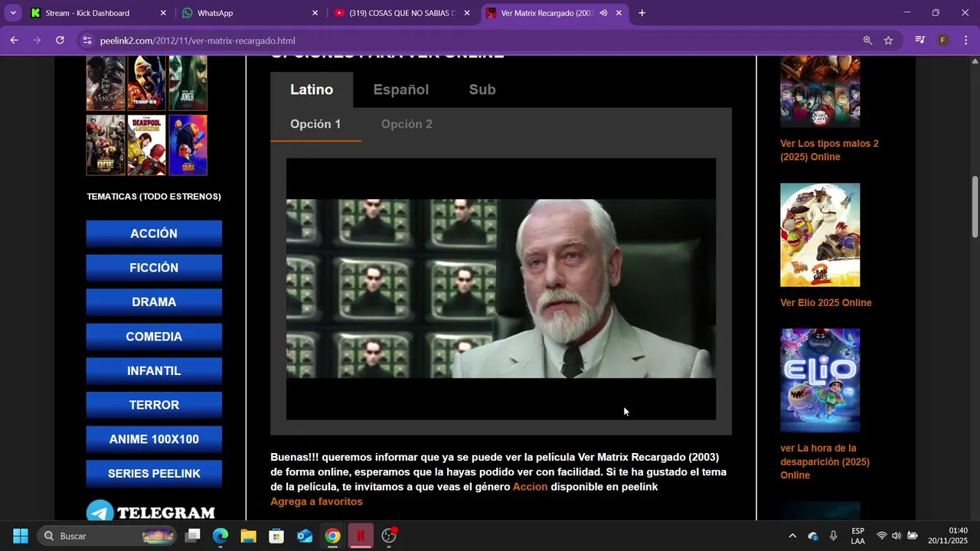Screen dimensions: 980x551
Task: Open the Chrome profile avatar
Action: 943,40
